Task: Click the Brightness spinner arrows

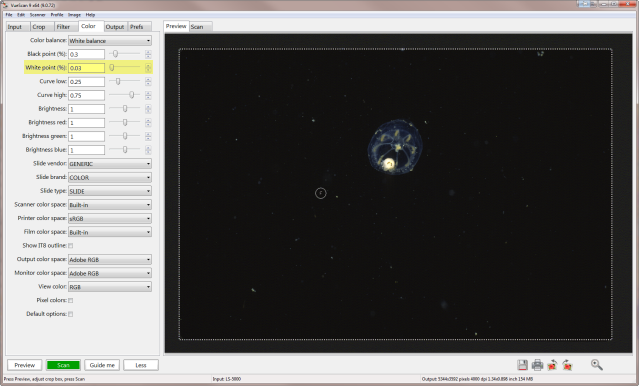Action: [148, 109]
